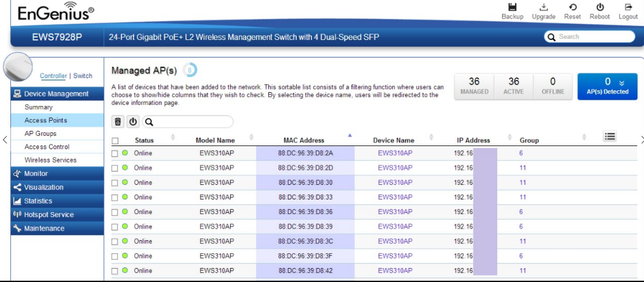Image resolution: width=644 pixels, height=282 pixels.
Task: Check the row with MAC 88:DC:96:39:D8:3C
Action: coord(115,242)
